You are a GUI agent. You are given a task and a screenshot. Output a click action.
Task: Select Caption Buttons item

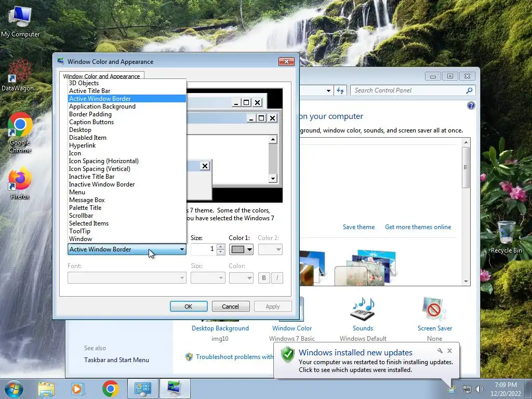(127, 122)
